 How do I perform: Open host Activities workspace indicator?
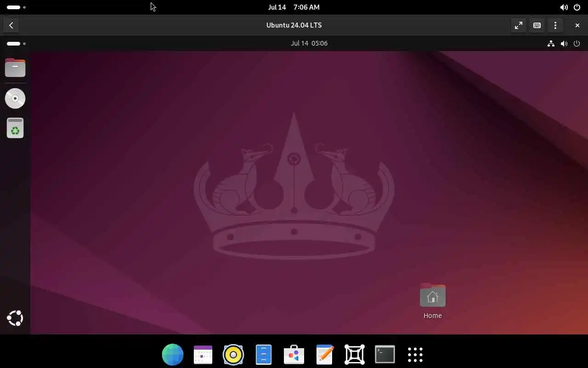(x=16, y=7)
